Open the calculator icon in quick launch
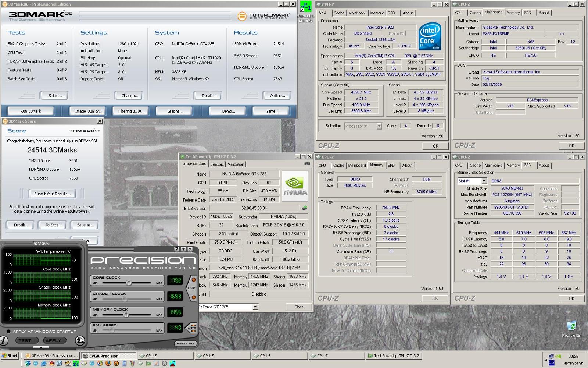588x368 pixels. tap(124, 364)
